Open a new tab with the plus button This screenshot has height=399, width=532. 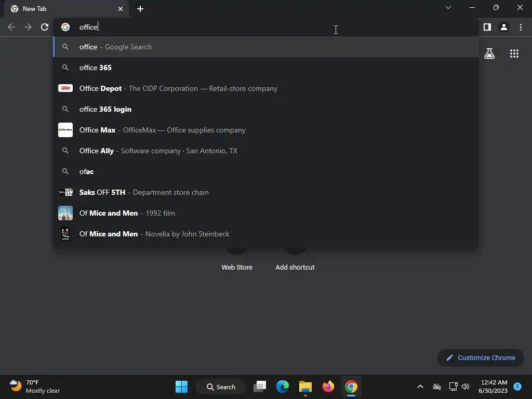[140, 9]
